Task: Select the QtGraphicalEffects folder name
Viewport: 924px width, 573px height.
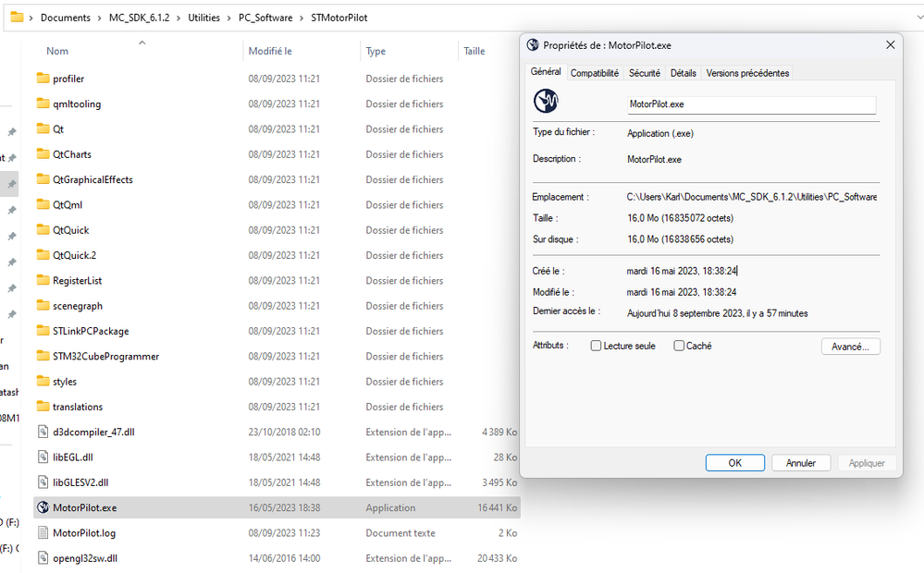Action: (92, 179)
